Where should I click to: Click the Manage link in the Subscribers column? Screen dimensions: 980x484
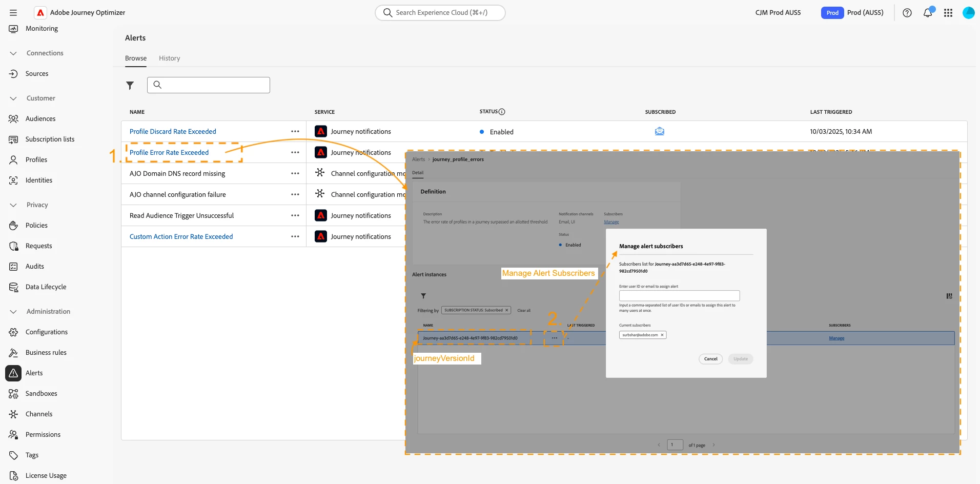pos(836,338)
